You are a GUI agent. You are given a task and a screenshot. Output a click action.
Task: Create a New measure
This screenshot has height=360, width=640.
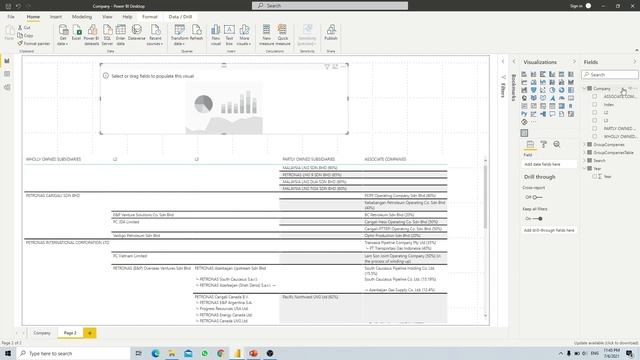(266, 34)
